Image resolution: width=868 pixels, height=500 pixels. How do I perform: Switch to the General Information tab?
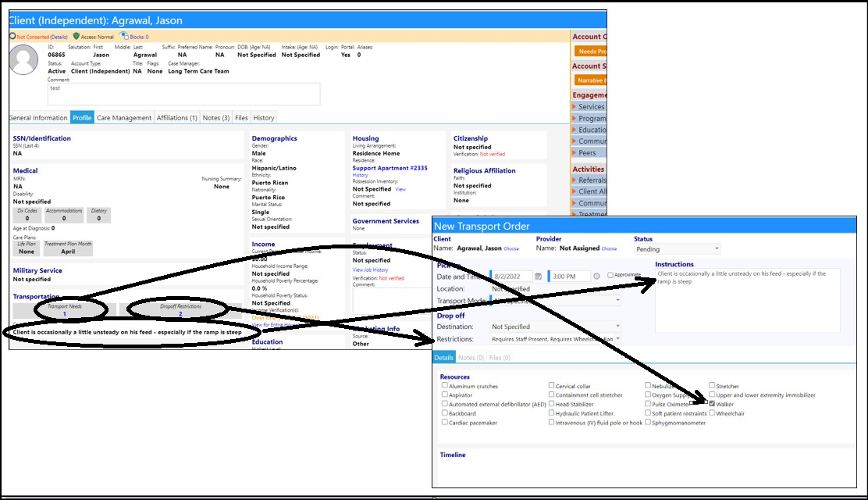tap(38, 117)
